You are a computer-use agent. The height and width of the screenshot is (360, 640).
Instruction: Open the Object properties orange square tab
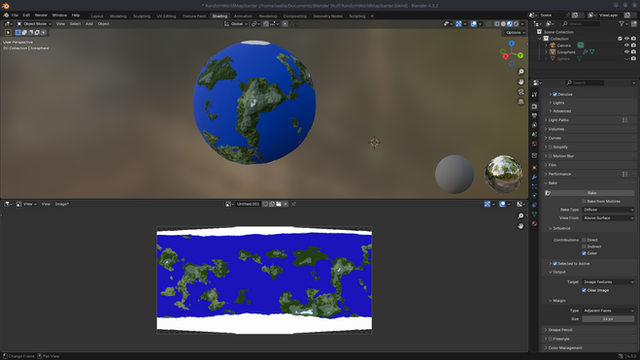point(534,168)
